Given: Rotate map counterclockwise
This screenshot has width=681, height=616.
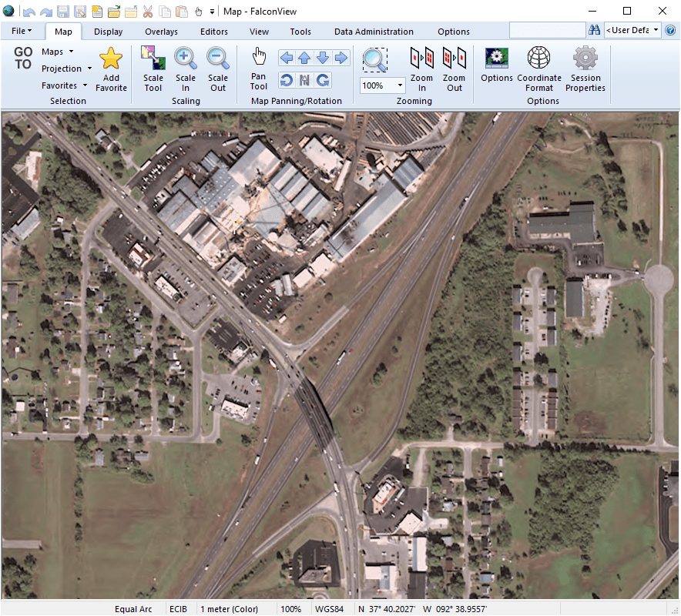Looking at the screenshot, I should (x=287, y=80).
